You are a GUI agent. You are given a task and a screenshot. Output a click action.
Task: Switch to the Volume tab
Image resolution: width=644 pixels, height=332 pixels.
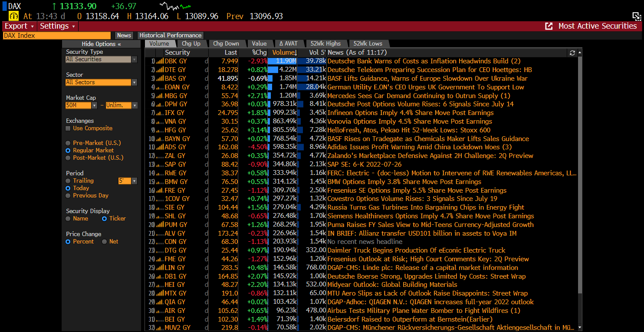click(160, 44)
